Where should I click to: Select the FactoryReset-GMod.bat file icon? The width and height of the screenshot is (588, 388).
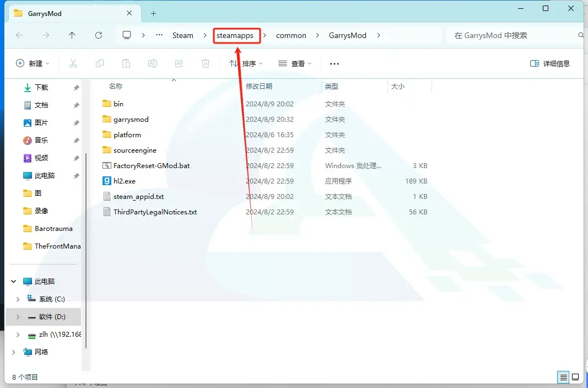pyautogui.click(x=106, y=166)
